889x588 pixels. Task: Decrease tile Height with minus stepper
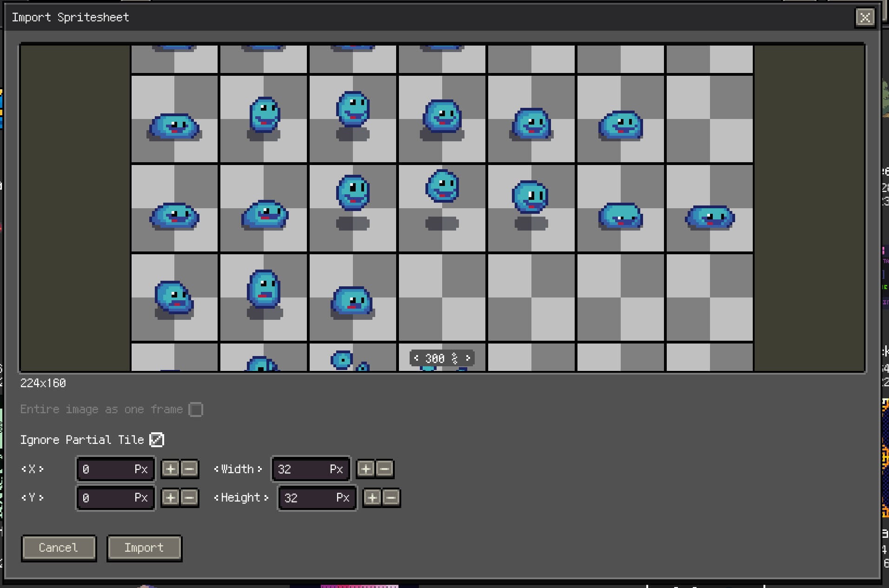(391, 498)
